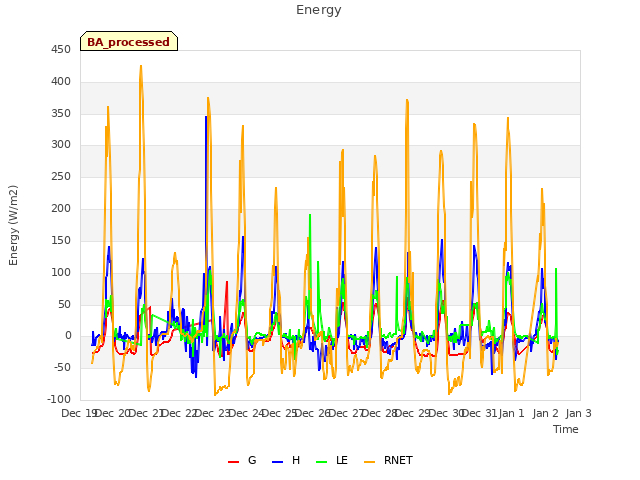Click the red G legend color marker
Image resolution: width=640 pixels, height=480 pixels.
(x=233, y=462)
